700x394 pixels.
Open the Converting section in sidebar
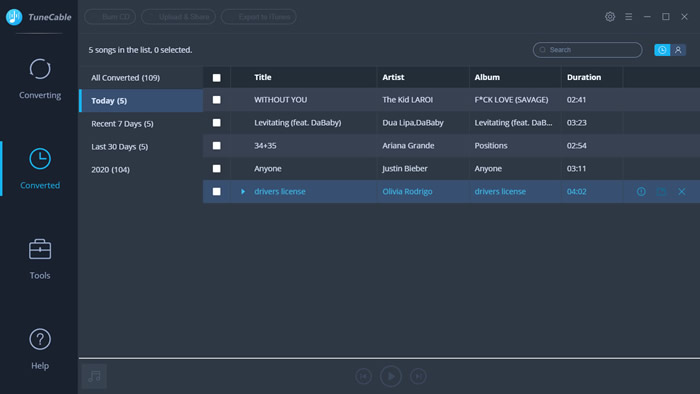click(x=40, y=79)
